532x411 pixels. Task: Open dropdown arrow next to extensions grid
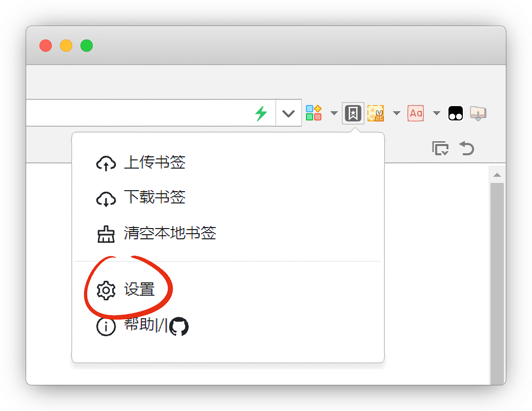click(334, 113)
